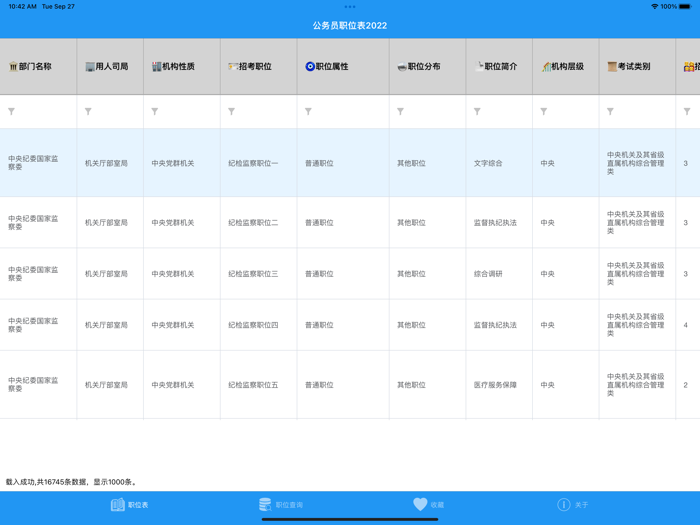Viewport: 700px width, 525px height.
Task: Select cell 文字综合
Action: [488, 163]
